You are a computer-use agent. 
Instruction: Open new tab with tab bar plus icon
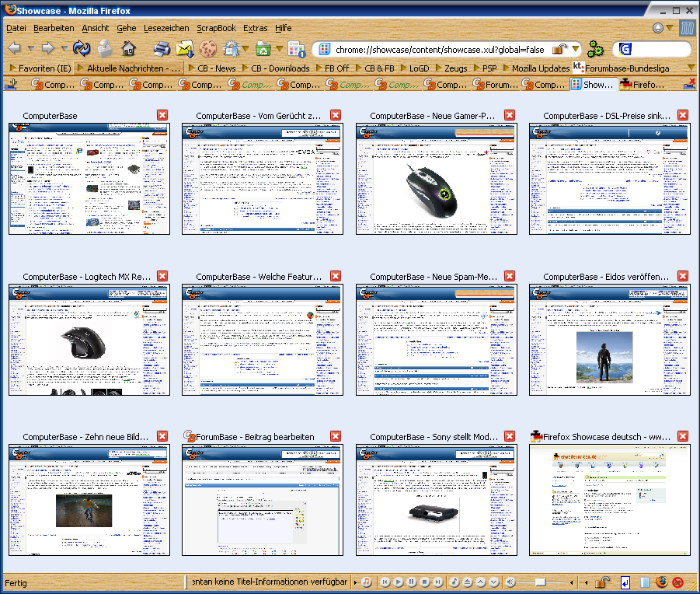[x=11, y=84]
